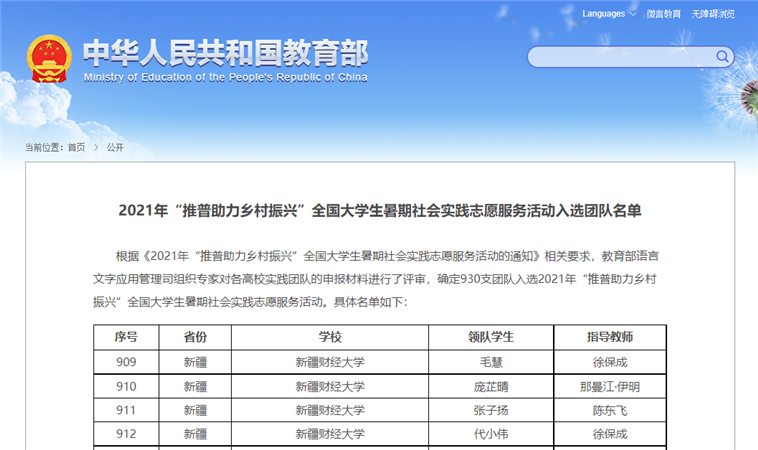The image size is (758, 450).
Task: Click the search magnifier icon
Action: click(x=722, y=57)
